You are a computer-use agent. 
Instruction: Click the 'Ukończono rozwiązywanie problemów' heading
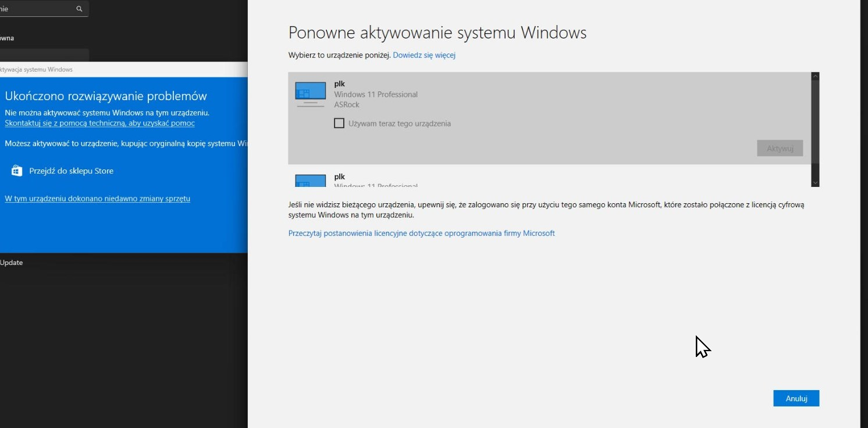click(x=106, y=96)
